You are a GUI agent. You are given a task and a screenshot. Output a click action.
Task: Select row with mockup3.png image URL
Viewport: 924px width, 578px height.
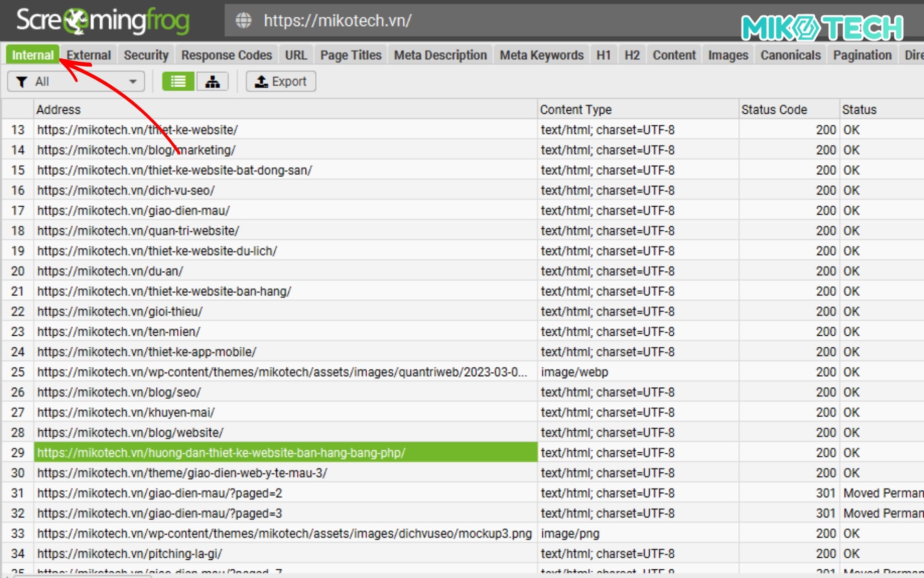(284, 533)
